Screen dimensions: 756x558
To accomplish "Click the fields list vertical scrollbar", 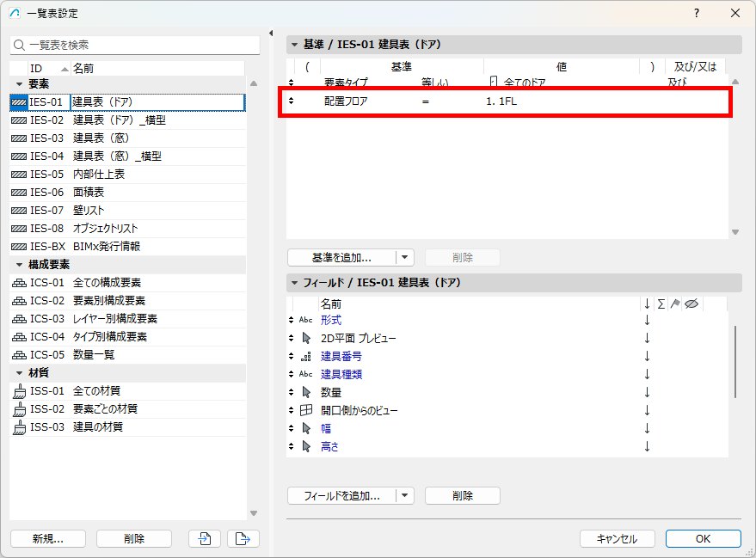I will (735, 362).
